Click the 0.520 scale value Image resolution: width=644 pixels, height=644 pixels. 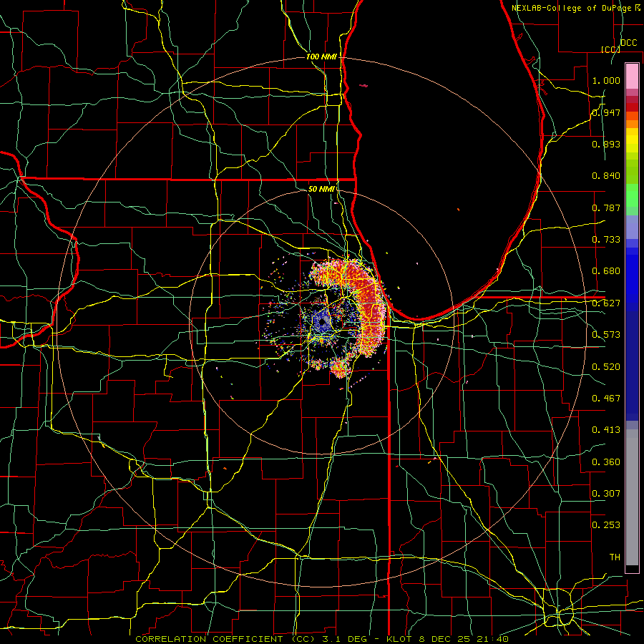click(606, 367)
